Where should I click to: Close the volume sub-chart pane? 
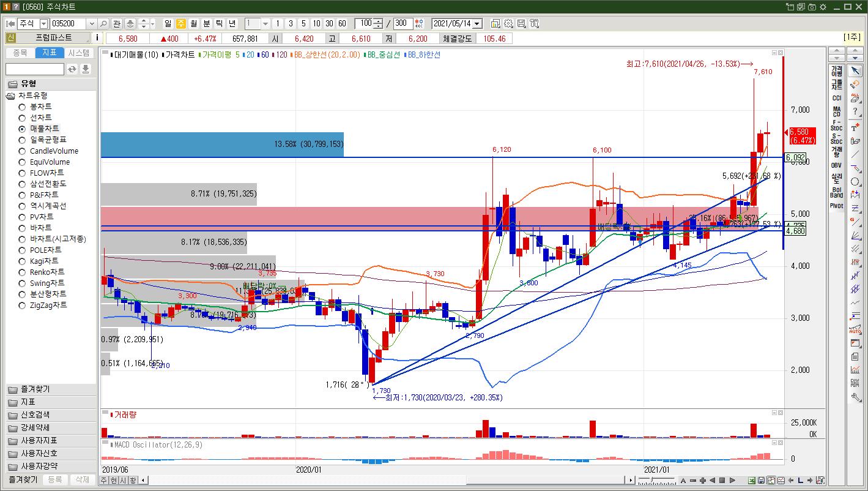pos(780,413)
